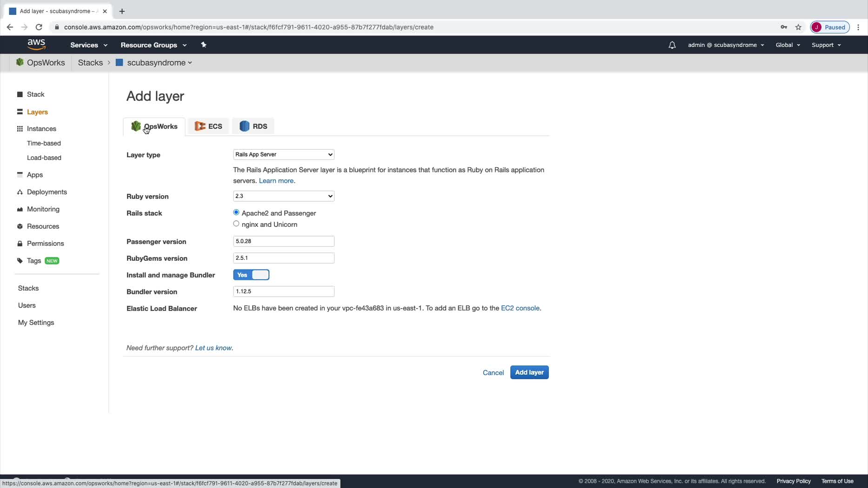Go to Time-based instances
The image size is (868, 488).
click(x=44, y=143)
